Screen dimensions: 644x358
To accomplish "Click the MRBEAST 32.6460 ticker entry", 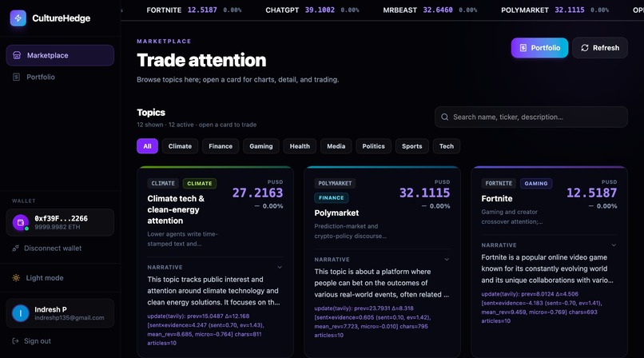I will coord(430,10).
